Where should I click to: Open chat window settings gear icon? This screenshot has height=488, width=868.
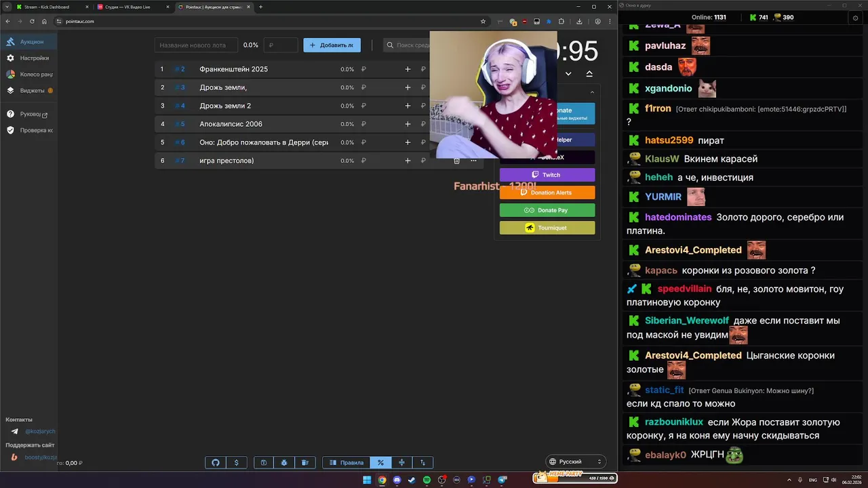coord(855,18)
